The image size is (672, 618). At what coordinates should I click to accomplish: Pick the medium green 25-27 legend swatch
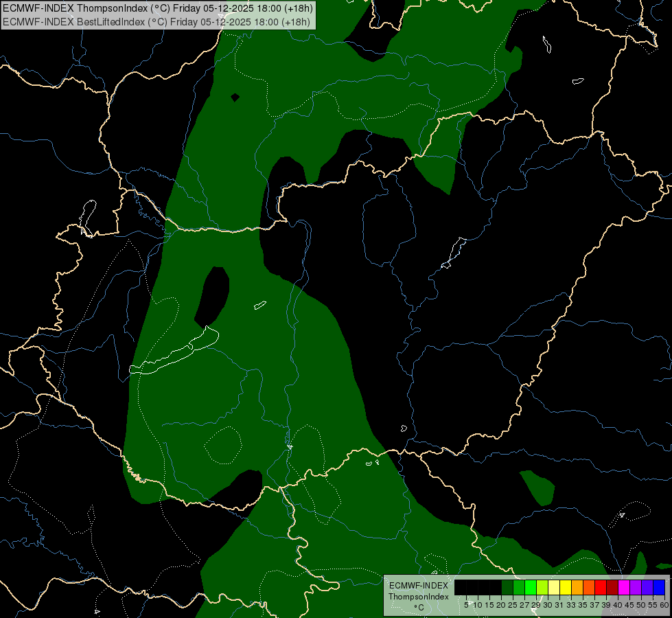pos(519,587)
